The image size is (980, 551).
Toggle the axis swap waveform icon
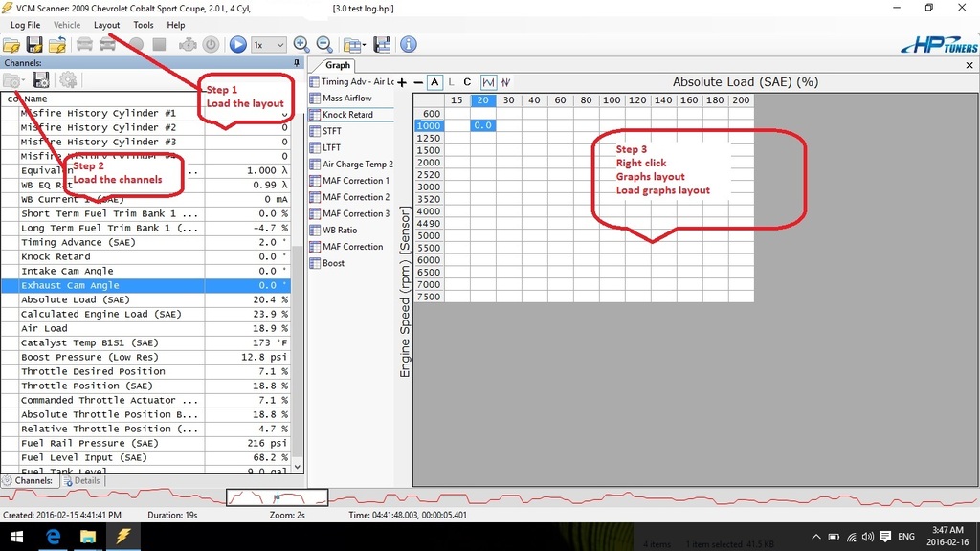coord(505,82)
